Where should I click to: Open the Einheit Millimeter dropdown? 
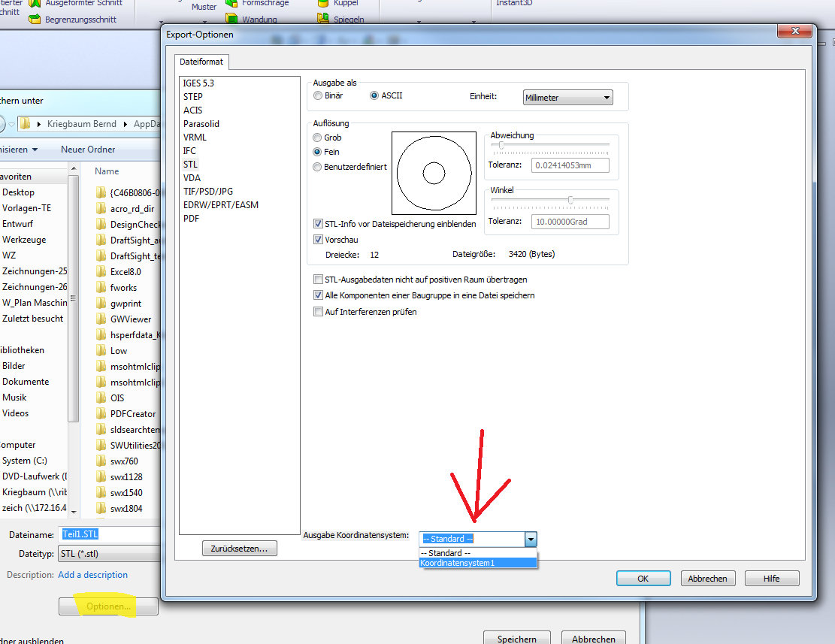tap(567, 98)
